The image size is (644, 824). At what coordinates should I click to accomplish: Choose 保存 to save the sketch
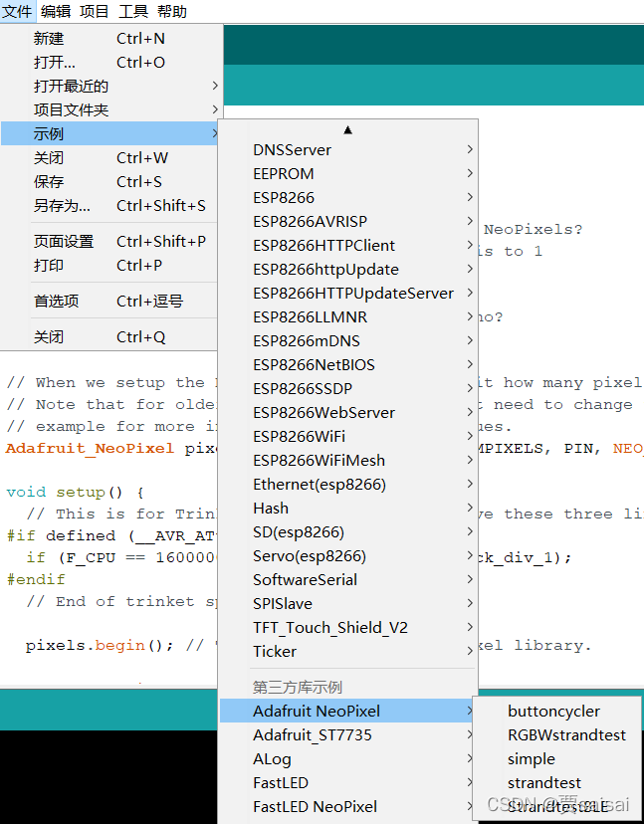click(x=109, y=181)
